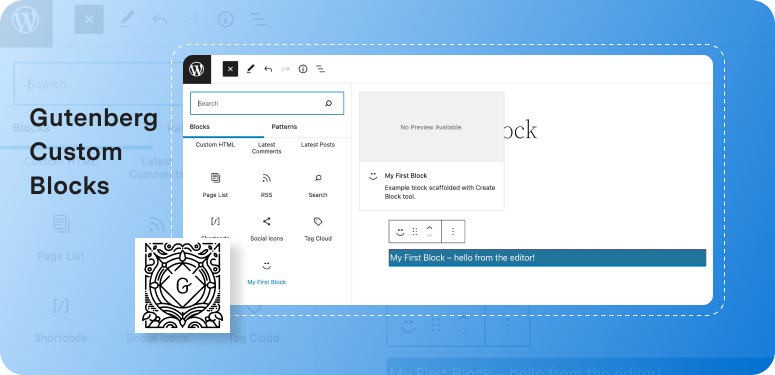The height and width of the screenshot is (375, 775).
Task: Open the List View icon
Action: point(321,69)
